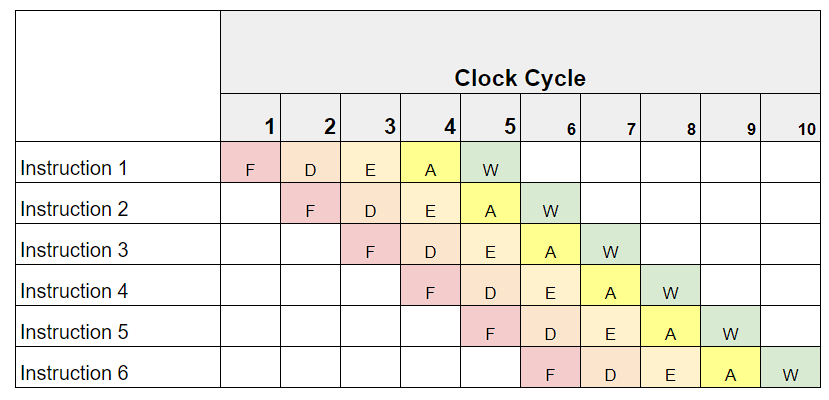Select the Instruction 1 row label
Screen dimensions: 829x400
[75, 168]
